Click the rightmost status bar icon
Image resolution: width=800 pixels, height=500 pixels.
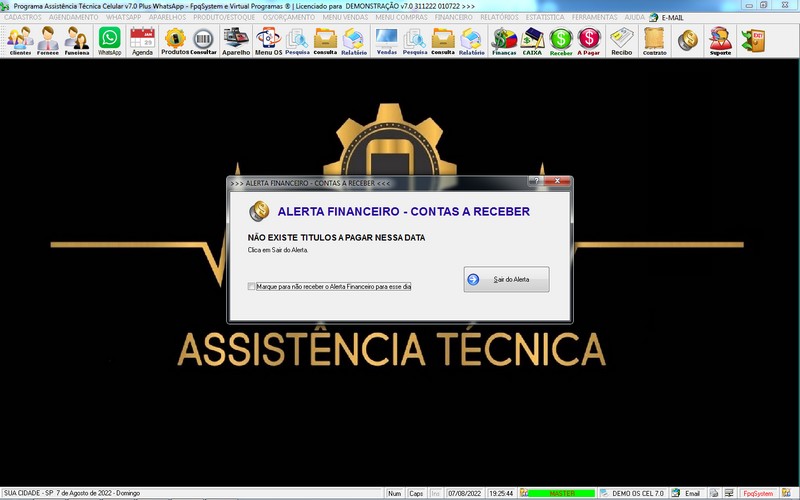click(786, 493)
